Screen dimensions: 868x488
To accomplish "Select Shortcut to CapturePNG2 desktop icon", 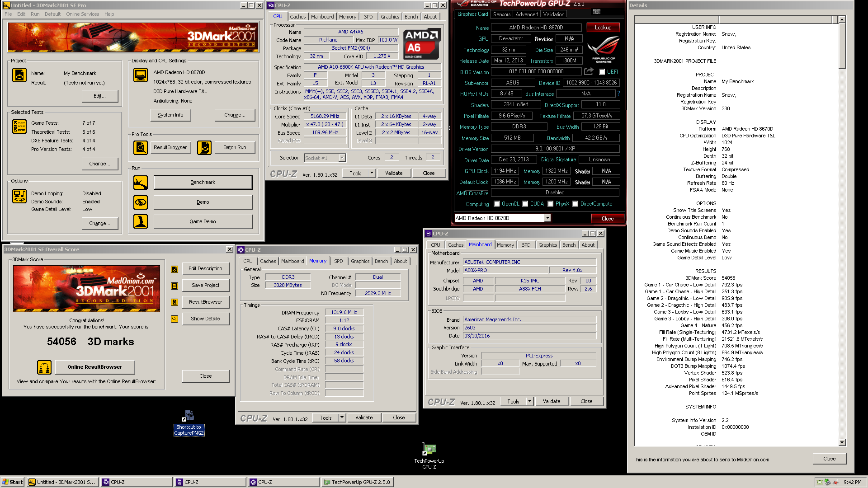I will (189, 423).
